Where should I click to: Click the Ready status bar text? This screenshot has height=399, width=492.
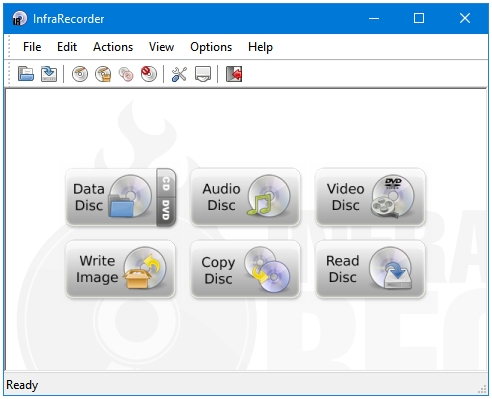click(x=22, y=385)
